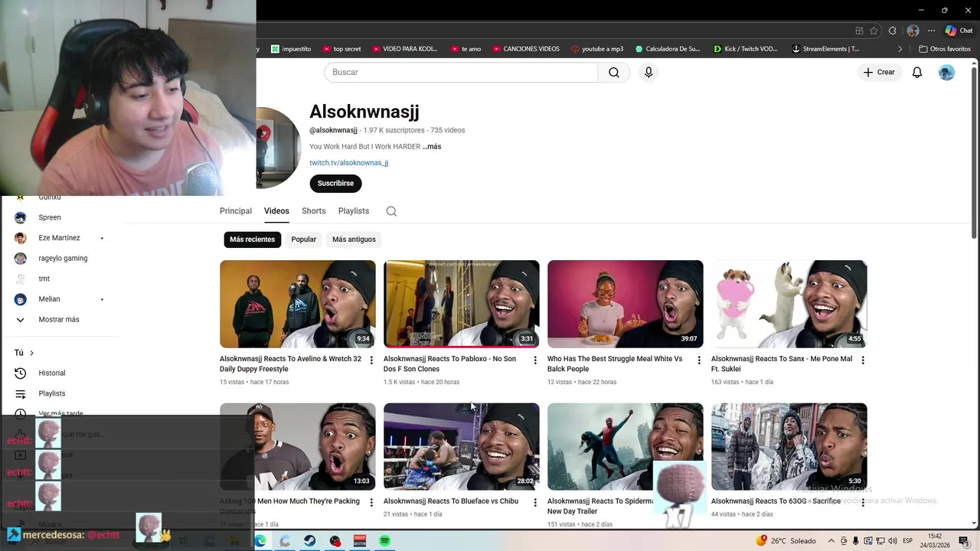Viewport: 980px width, 551px height.
Task: Open the Crear dropdown button
Action: tap(879, 72)
